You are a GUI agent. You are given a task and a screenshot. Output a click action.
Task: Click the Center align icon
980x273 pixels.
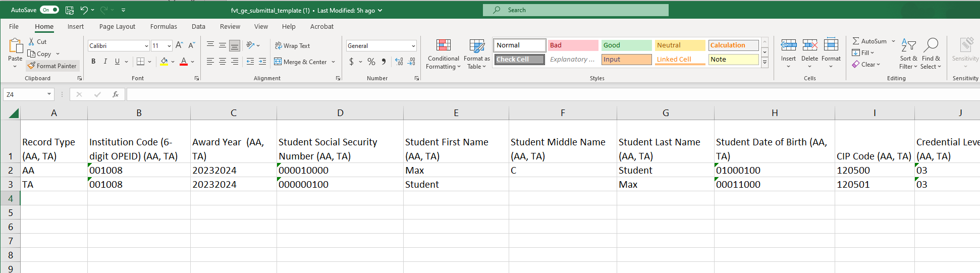pos(223,62)
